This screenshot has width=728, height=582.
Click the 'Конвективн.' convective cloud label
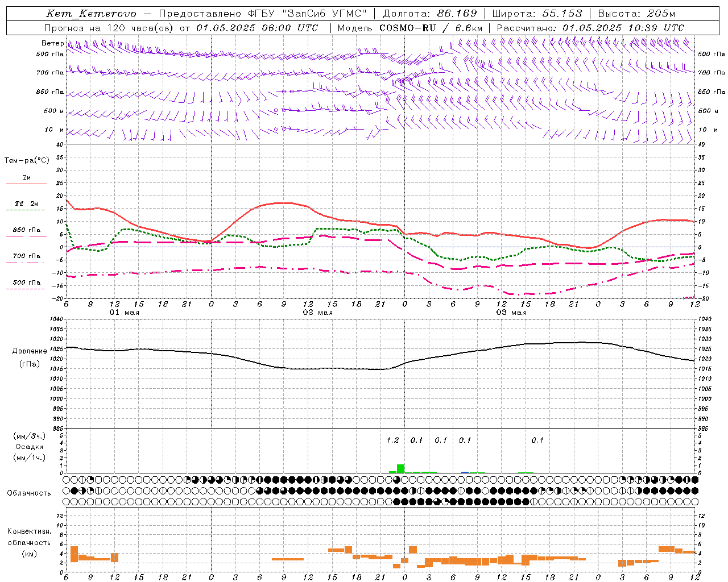coord(30,531)
